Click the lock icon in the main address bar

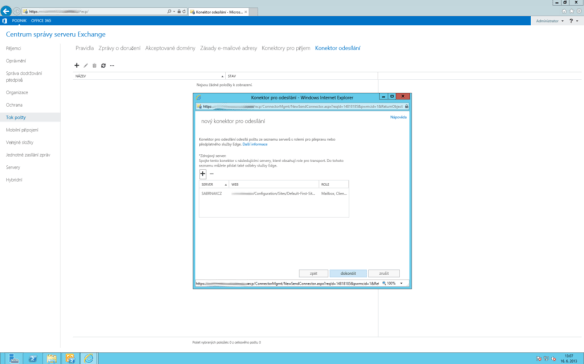tap(179, 12)
